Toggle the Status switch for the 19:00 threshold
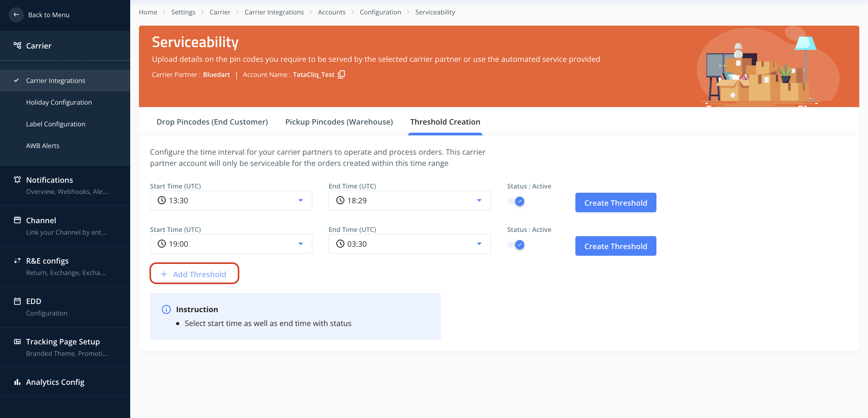The width and height of the screenshot is (868, 418). pyautogui.click(x=516, y=245)
